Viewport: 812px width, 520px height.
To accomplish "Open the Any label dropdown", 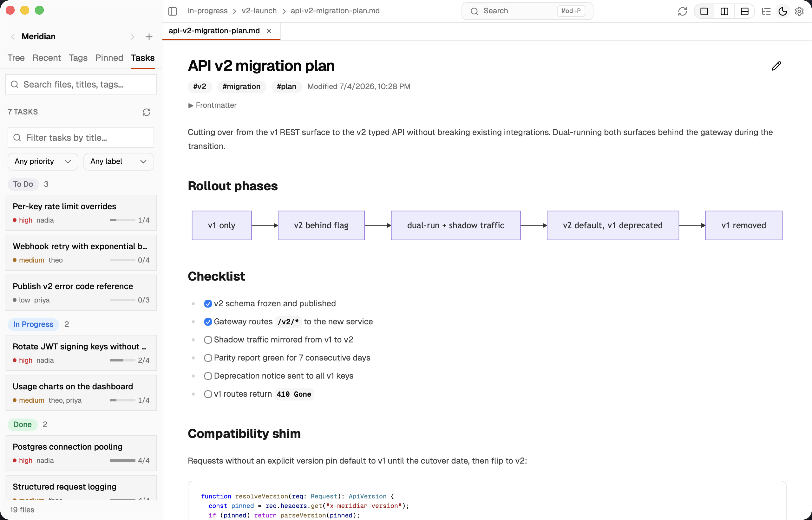I will (119, 162).
